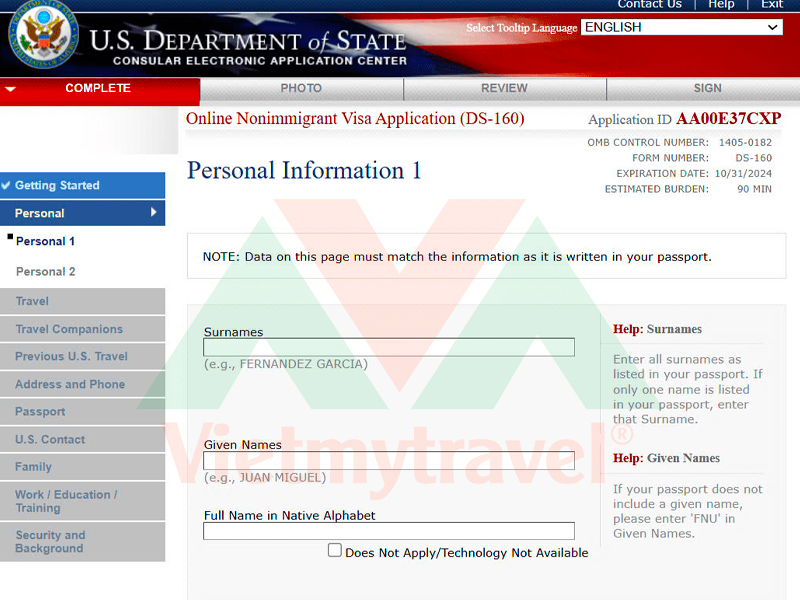Click the Application ID AA00E37CXP text
The image size is (800, 600).
[685, 119]
